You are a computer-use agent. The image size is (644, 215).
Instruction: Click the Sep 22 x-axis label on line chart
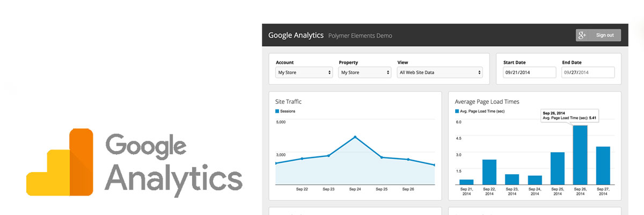[x=302, y=189]
